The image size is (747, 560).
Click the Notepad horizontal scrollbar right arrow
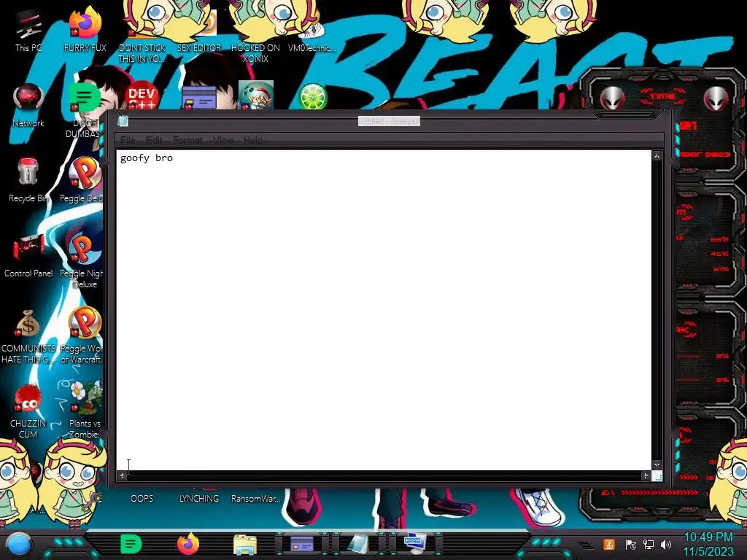(646, 475)
